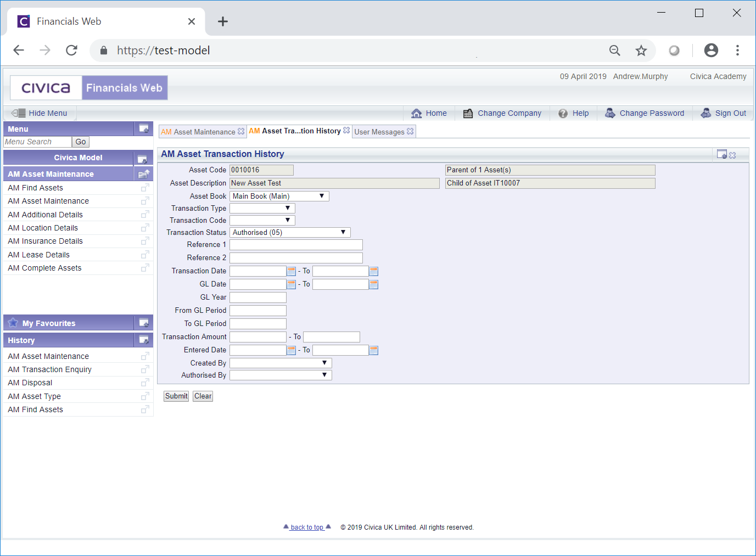
Task: Click the Sign Out user icon
Action: click(706, 113)
